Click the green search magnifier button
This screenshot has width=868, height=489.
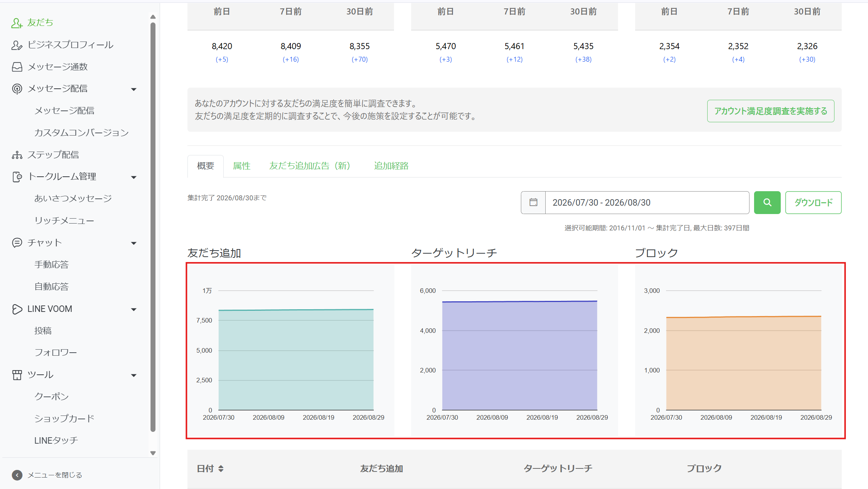point(767,203)
